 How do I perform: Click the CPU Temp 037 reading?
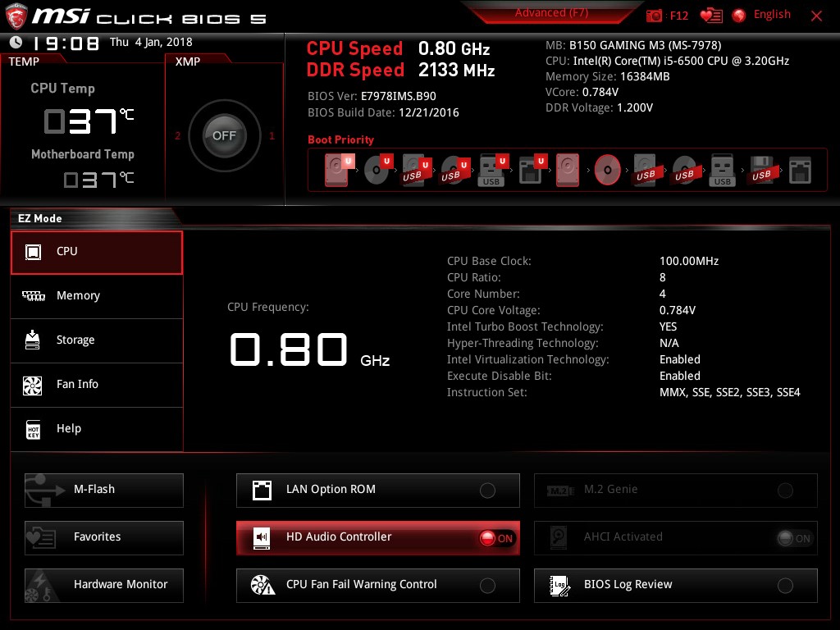coord(89,121)
